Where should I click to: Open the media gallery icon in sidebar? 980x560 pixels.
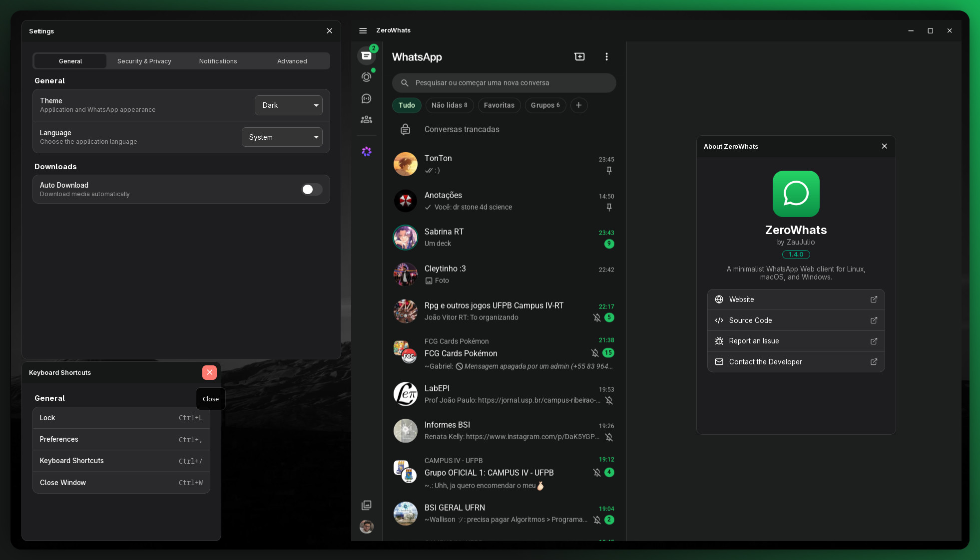(367, 505)
